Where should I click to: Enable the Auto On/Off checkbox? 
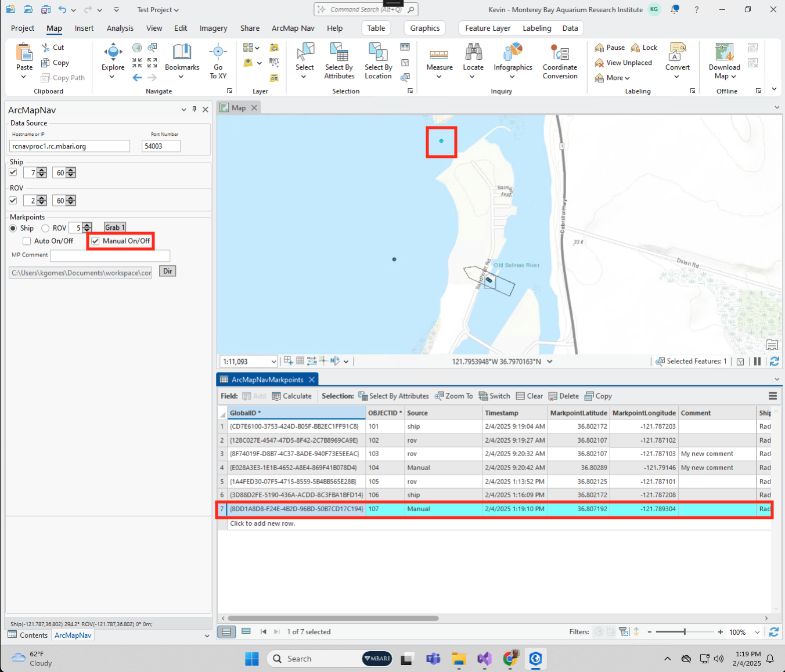(x=27, y=241)
